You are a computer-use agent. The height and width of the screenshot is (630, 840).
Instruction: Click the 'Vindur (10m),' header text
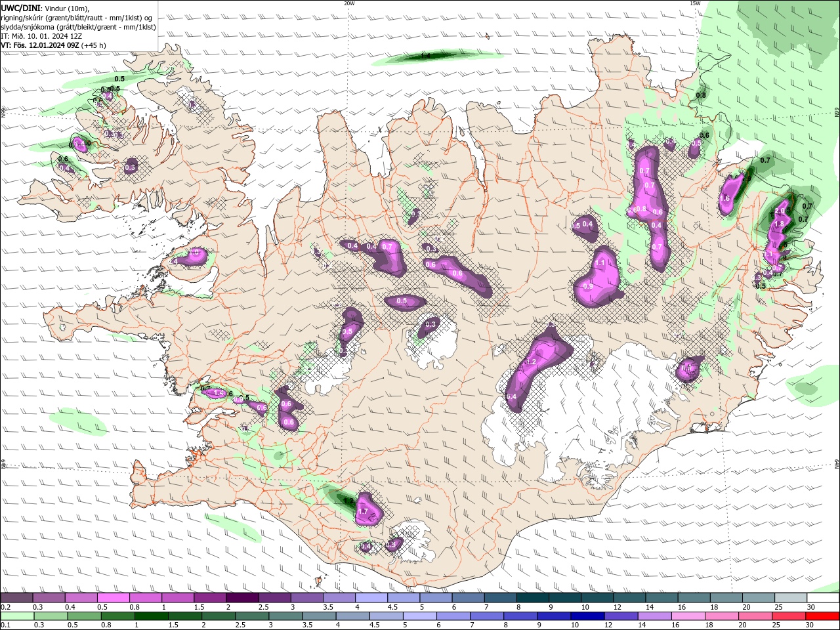pyautogui.click(x=66, y=8)
